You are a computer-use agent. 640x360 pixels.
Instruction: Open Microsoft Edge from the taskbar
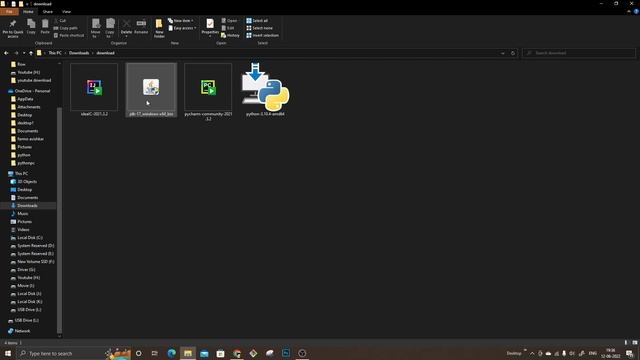171,353
